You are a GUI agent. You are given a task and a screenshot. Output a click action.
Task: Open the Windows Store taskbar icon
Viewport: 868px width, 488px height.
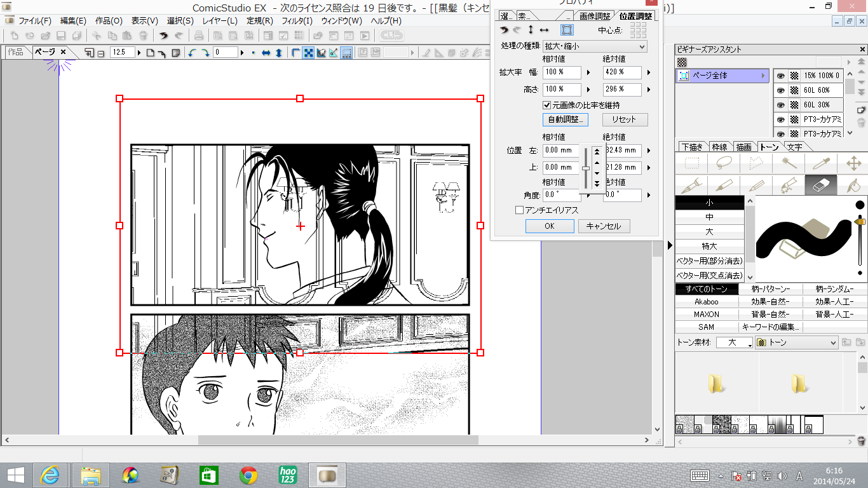[209, 475]
